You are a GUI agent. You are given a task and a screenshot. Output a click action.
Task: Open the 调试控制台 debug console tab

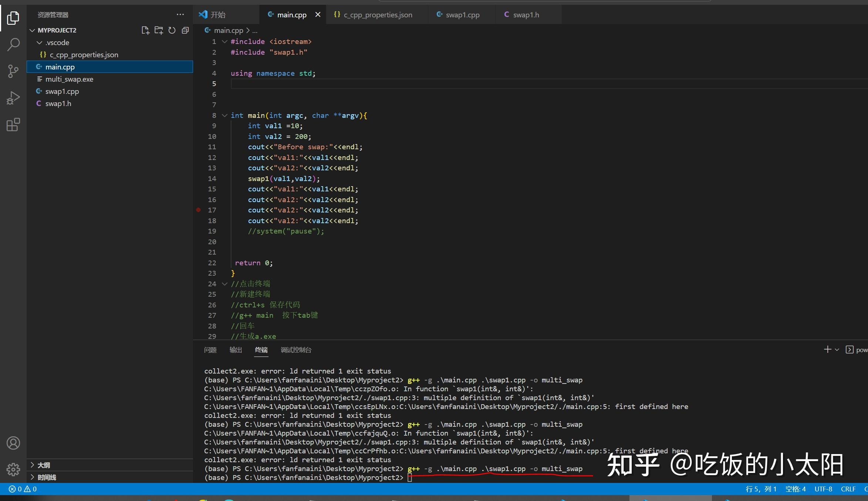point(296,350)
